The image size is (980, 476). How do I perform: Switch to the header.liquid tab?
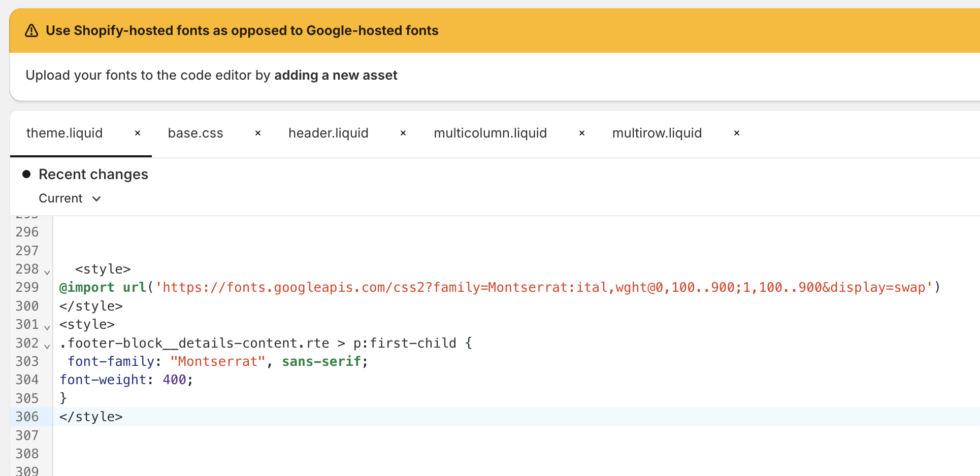point(328,133)
